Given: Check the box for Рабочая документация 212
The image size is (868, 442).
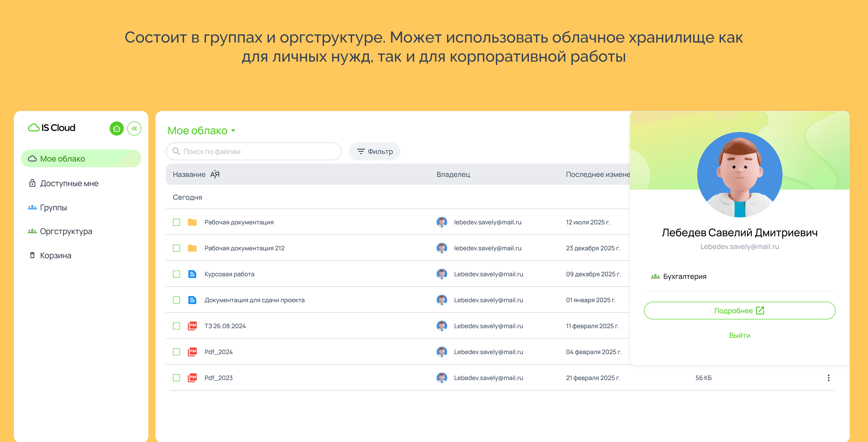Looking at the screenshot, I should click(x=176, y=248).
